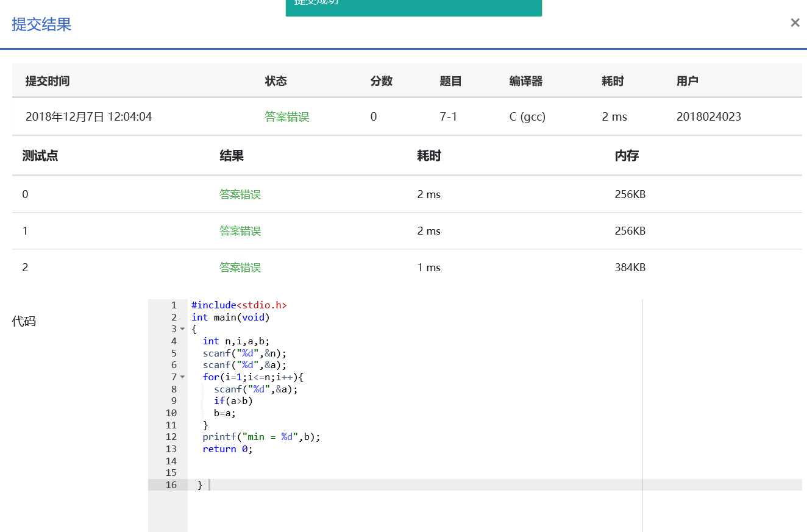Place cursor on the return 0; line

[227, 449]
